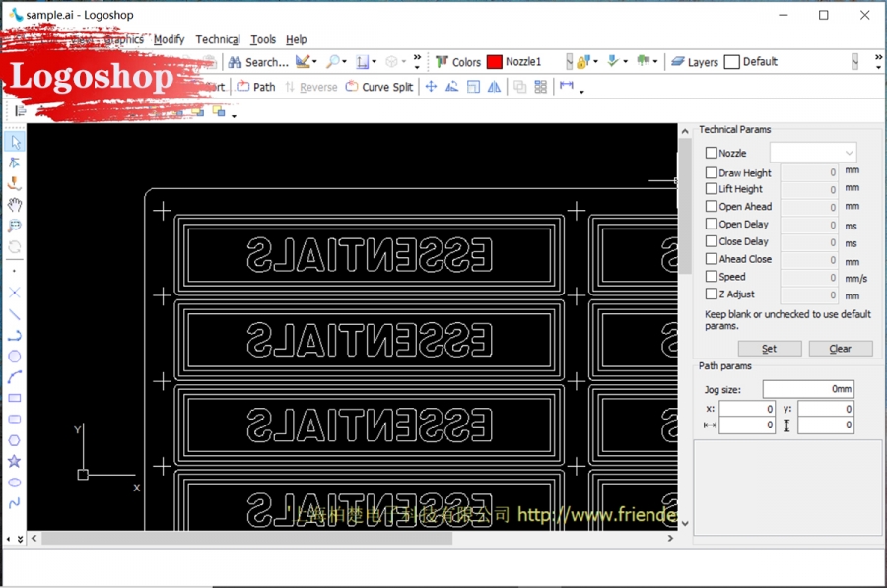Click the horizontal scrollbar right arrow

[x=670, y=538]
